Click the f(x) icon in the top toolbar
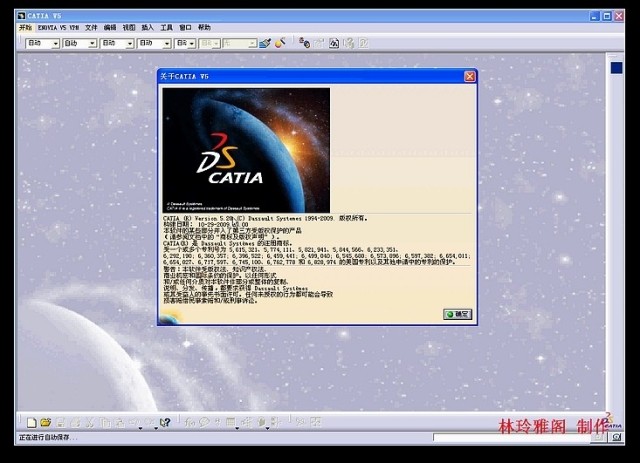Image resolution: width=640 pixels, height=463 pixels. [x=334, y=43]
